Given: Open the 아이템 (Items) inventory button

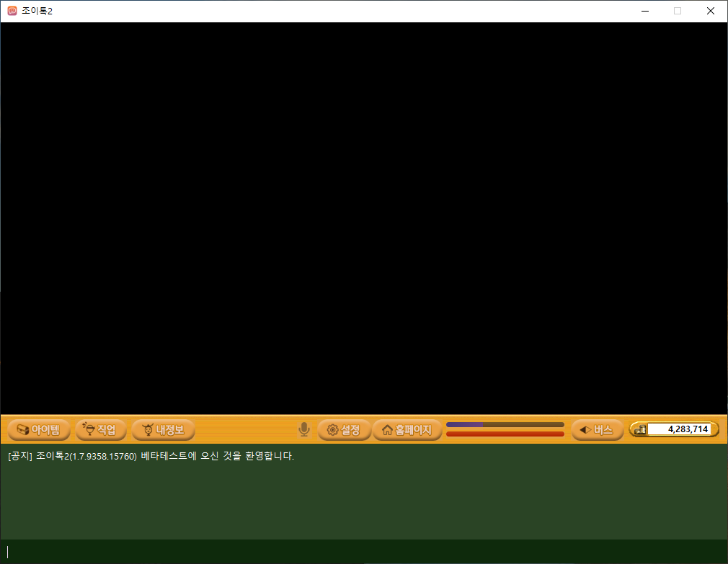Looking at the screenshot, I should point(39,430).
